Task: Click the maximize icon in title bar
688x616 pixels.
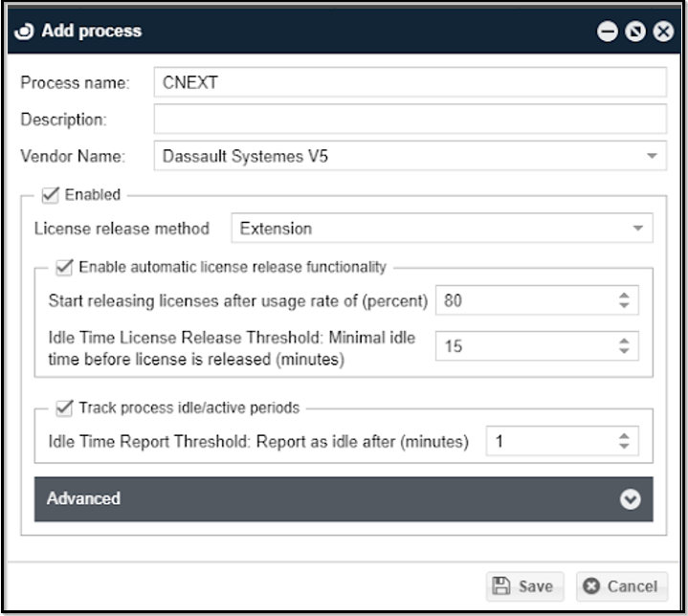Action: tap(634, 32)
